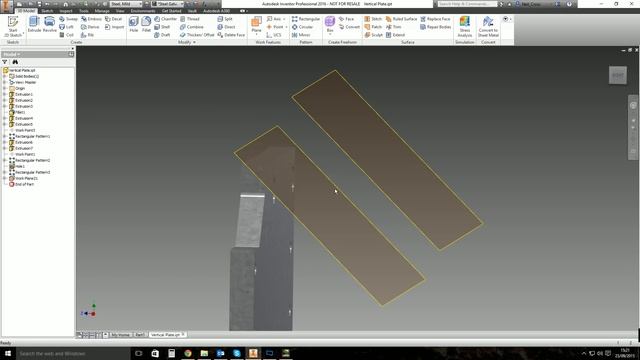640x360 pixels.
Task: Select the Split tool
Action: (225, 19)
